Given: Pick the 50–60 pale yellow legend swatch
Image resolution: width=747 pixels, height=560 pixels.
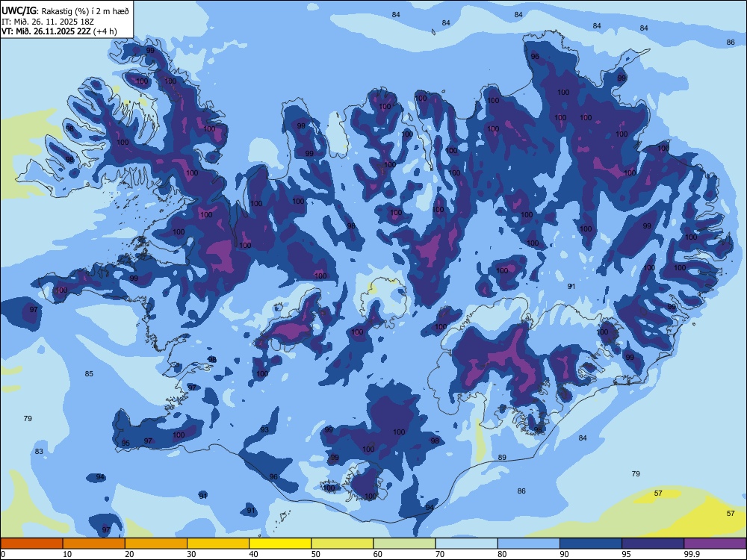Looking at the screenshot, I should [x=342, y=544].
